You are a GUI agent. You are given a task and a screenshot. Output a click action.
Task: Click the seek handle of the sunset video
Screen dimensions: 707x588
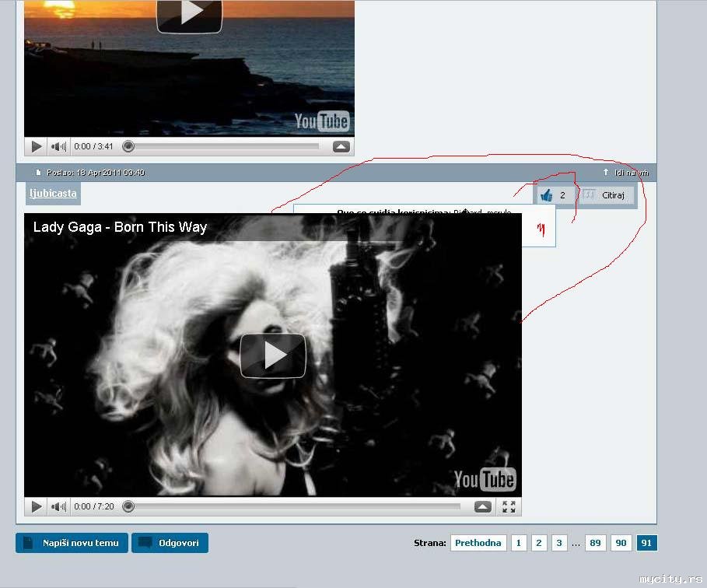pos(128,146)
